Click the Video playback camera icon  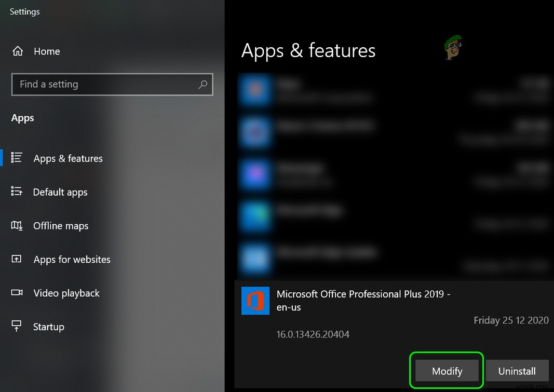[17, 293]
